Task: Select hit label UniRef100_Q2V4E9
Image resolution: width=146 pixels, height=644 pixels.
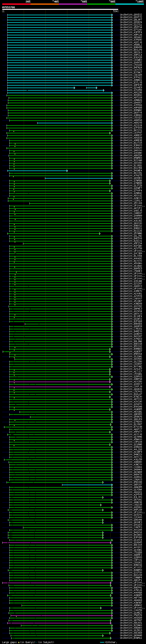Action: pyautogui.click(x=131, y=88)
